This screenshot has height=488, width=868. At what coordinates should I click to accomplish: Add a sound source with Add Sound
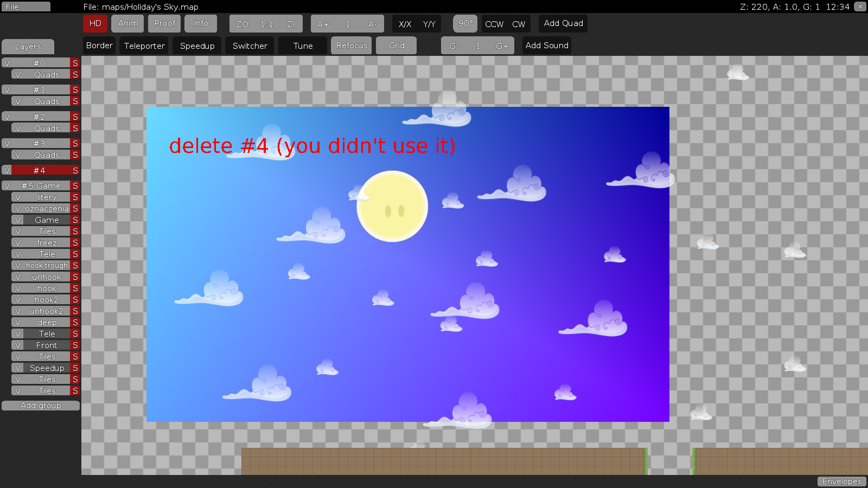[546, 45]
